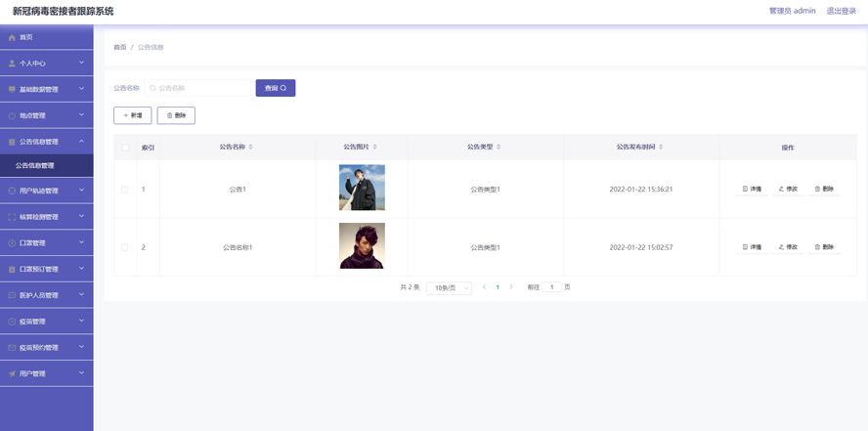Sort by 公告发布时间 column arrows
The image size is (868, 431).
pos(661,148)
